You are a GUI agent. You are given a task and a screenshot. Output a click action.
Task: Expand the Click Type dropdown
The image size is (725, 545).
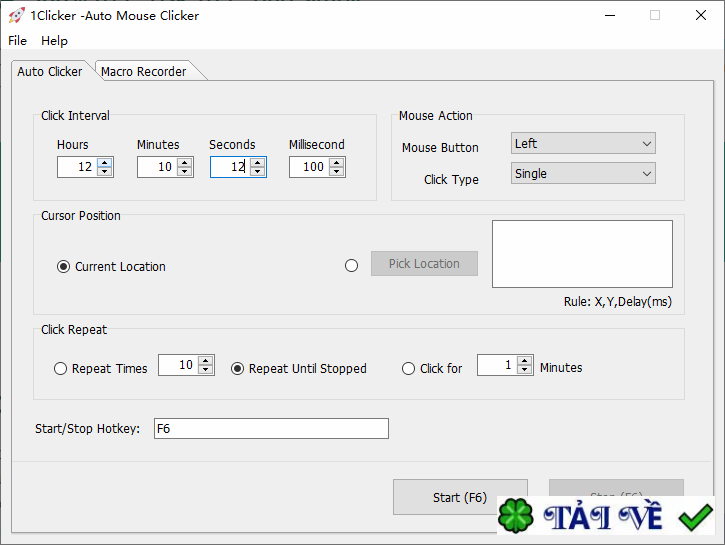tap(583, 174)
